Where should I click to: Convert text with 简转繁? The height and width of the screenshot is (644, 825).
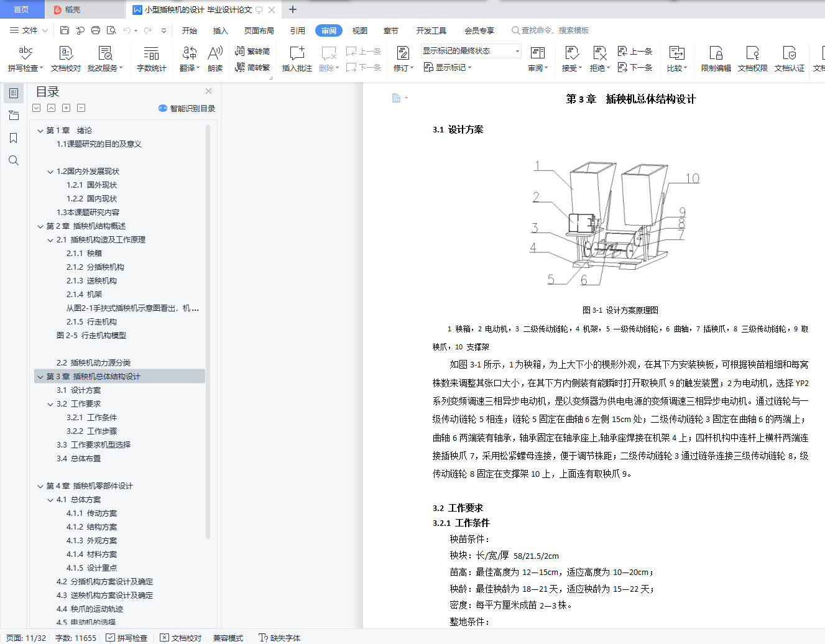252,67
